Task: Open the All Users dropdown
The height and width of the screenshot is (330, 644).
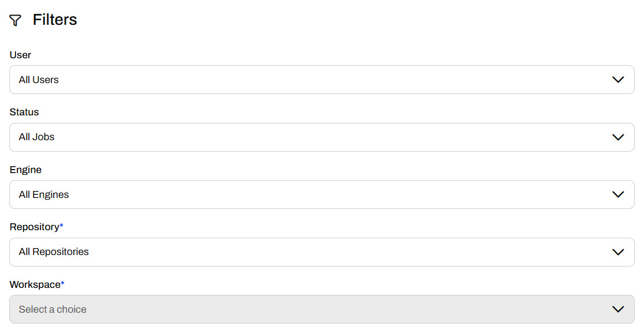Action: [312, 80]
